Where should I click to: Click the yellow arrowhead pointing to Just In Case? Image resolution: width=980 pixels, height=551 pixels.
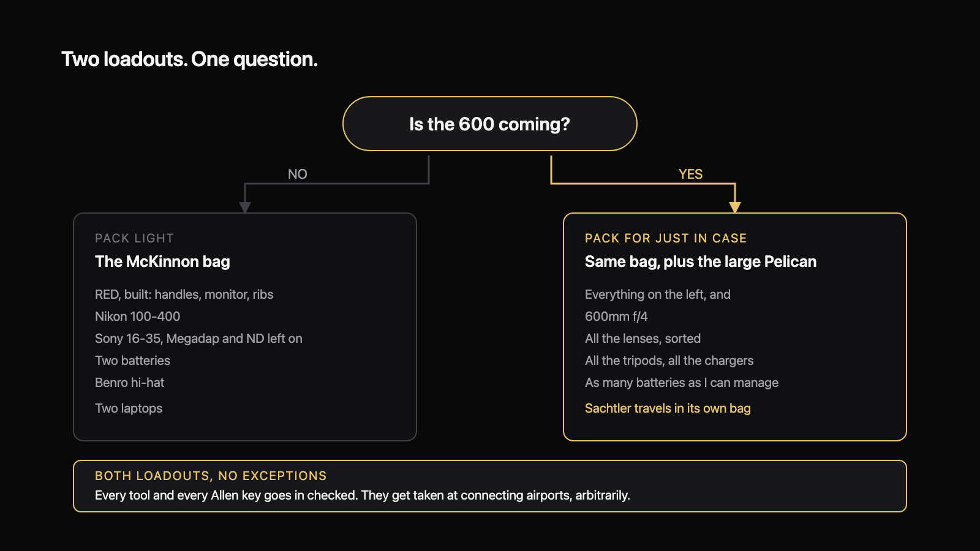[x=735, y=208]
